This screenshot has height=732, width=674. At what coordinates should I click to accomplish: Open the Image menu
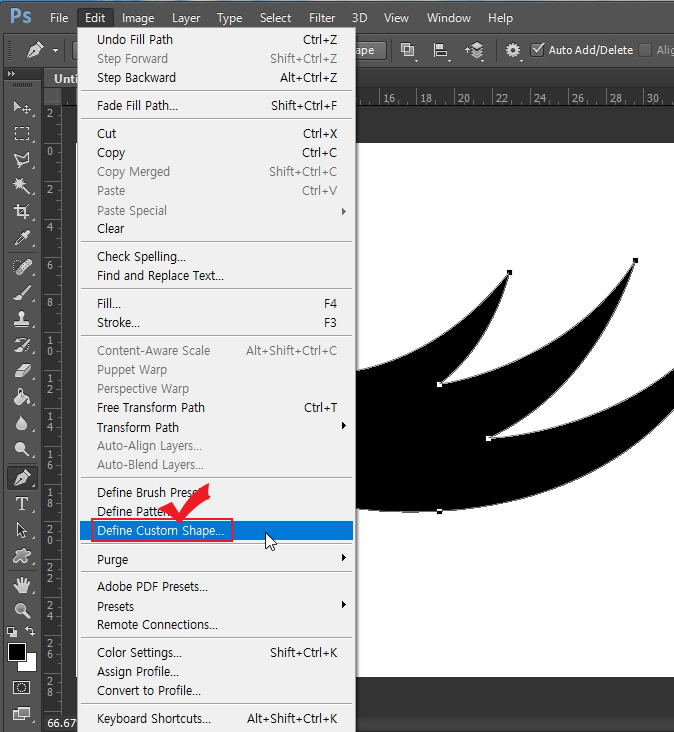click(x=138, y=18)
